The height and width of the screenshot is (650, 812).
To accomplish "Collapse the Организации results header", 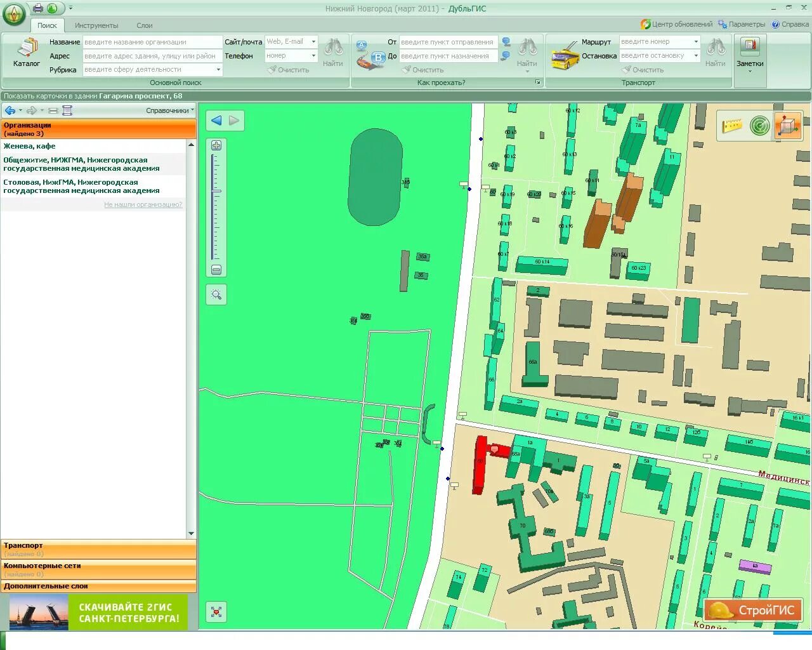I will tap(98, 129).
